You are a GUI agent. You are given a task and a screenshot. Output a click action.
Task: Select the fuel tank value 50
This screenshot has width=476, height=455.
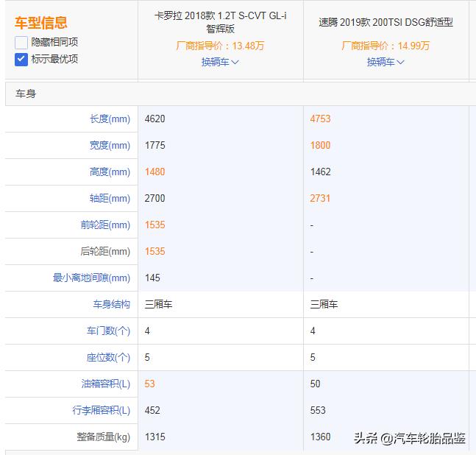point(315,384)
